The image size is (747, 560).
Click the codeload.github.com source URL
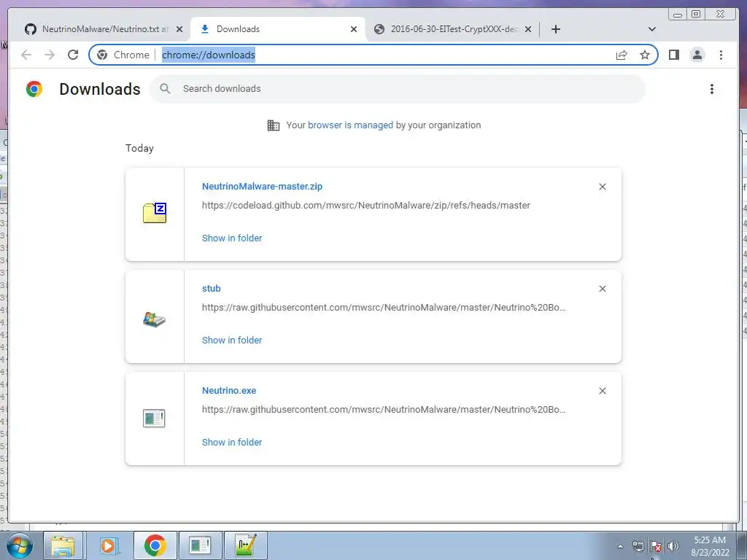click(x=366, y=205)
